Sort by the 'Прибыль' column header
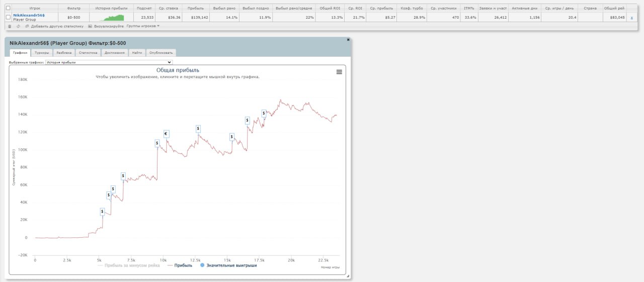Viewport: 644px width, 282px height. (x=196, y=8)
